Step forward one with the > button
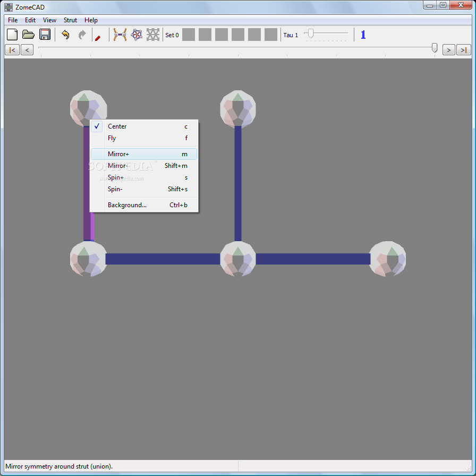The image size is (476, 476). click(x=449, y=50)
